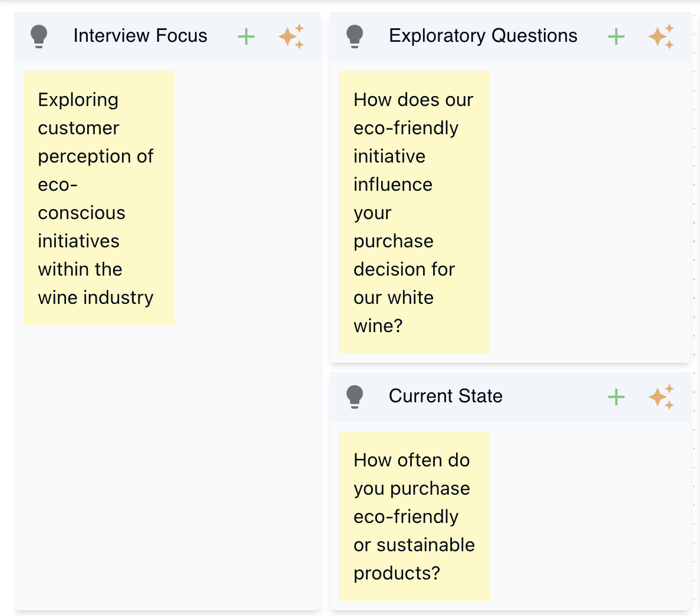Image resolution: width=700 pixels, height=616 pixels.
Task: Select the white wine purchase decision note
Action: coord(414,212)
